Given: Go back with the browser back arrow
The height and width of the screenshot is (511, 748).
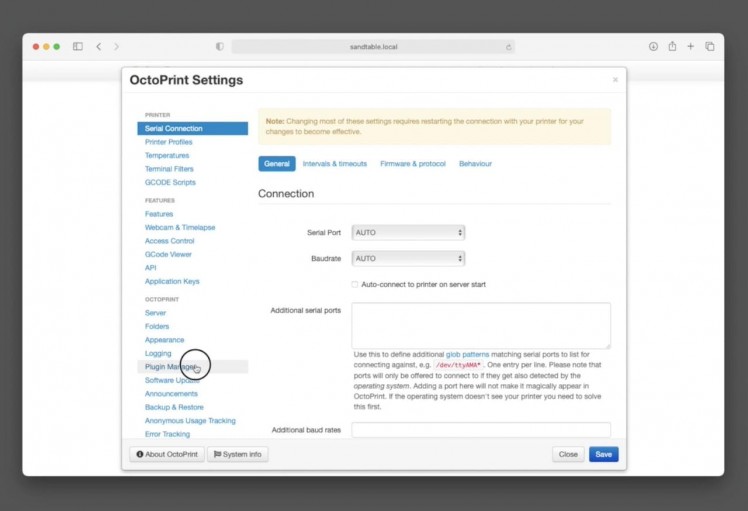Looking at the screenshot, I should point(98,46).
